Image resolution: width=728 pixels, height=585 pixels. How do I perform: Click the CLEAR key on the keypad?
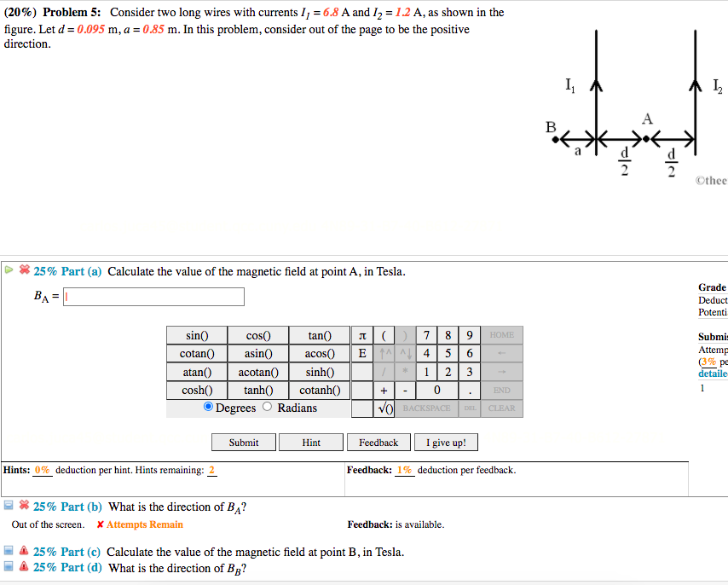pos(500,408)
